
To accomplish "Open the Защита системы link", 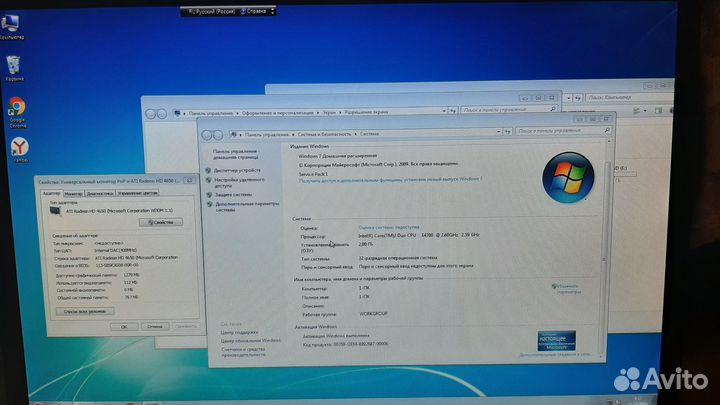I will 233,195.
